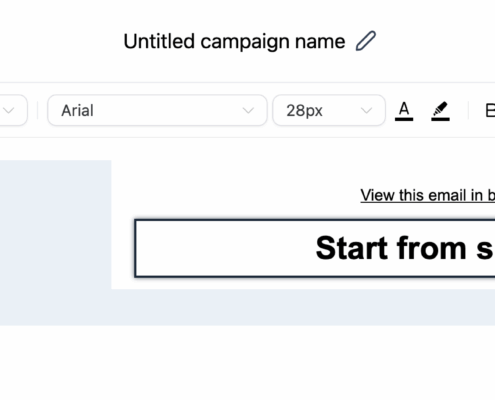Open the text color tool
This screenshot has width=495, height=400.
(404, 111)
